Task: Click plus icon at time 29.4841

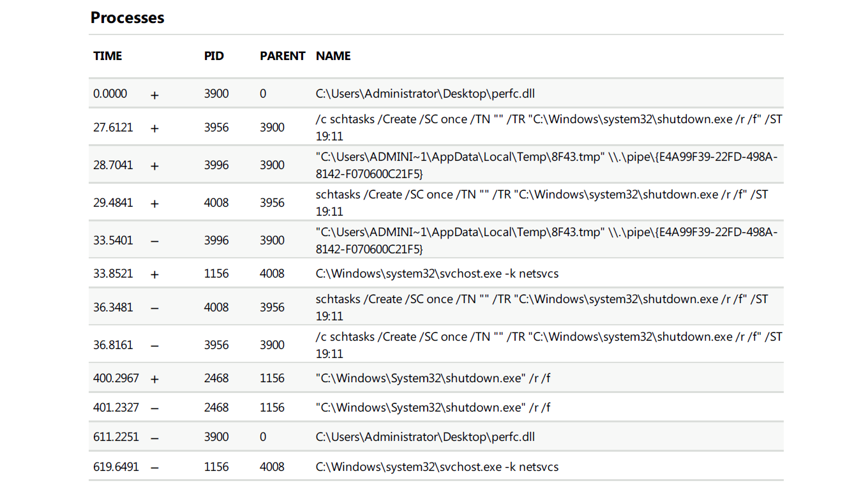Action: click(x=154, y=204)
